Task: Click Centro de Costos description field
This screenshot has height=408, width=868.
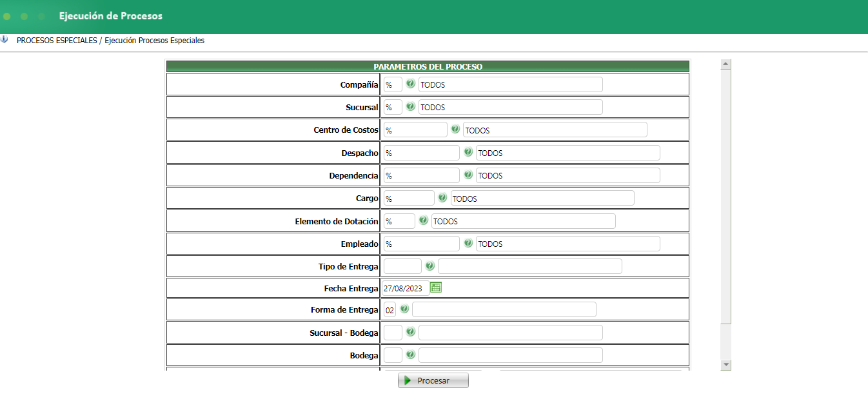Action: pos(555,130)
